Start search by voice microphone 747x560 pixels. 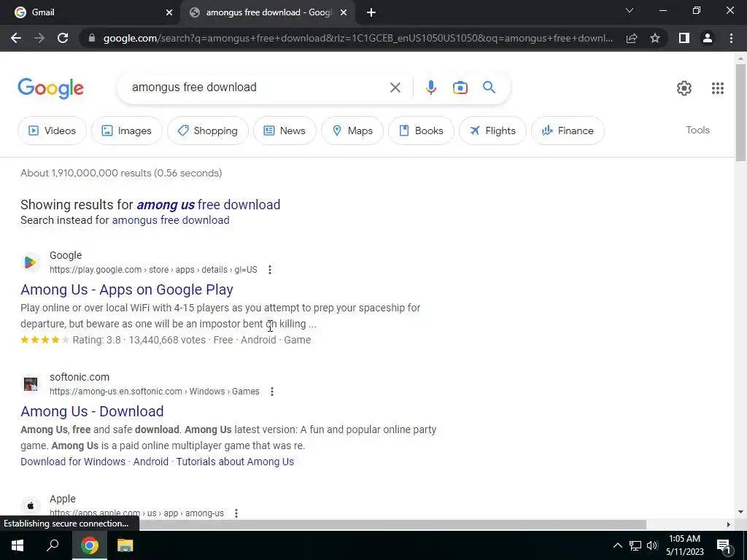pos(430,87)
